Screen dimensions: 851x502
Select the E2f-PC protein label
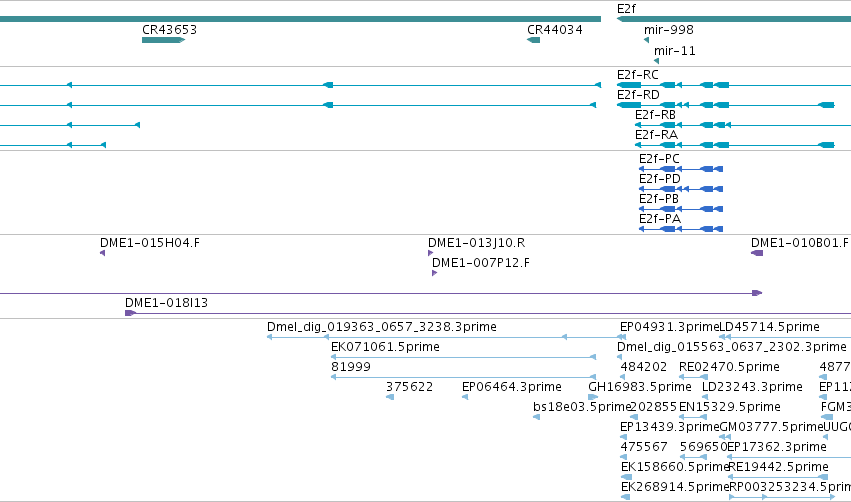coord(659,159)
